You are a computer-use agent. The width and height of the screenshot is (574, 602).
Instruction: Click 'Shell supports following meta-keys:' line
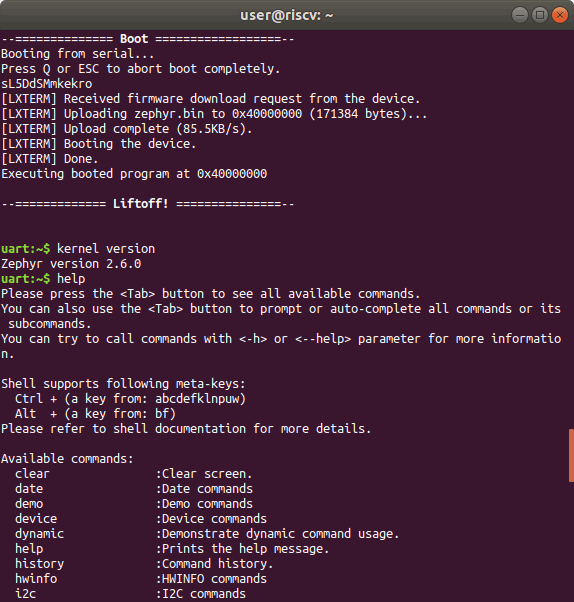(123, 384)
